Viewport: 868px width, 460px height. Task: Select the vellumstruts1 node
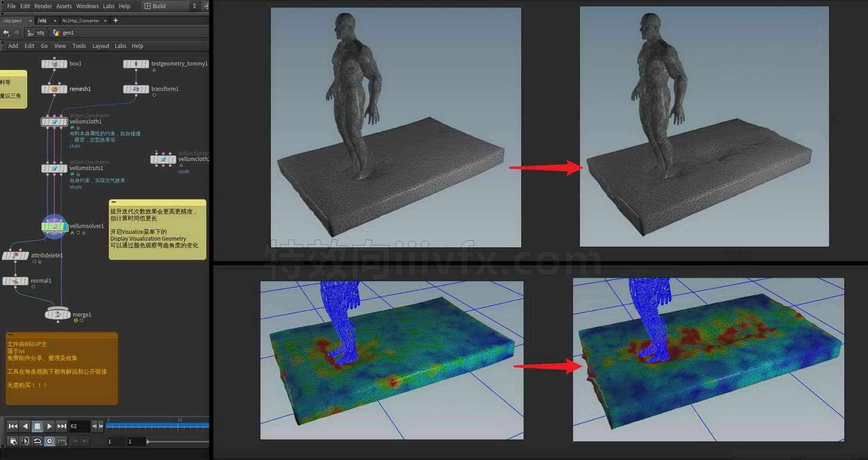pyautogui.click(x=54, y=169)
